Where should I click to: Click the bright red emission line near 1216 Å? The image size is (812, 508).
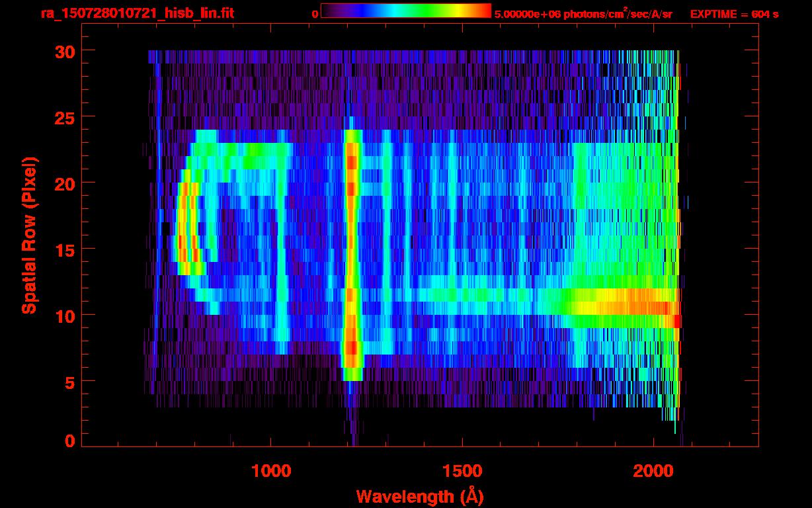pyautogui.click(x=352, y=255)
